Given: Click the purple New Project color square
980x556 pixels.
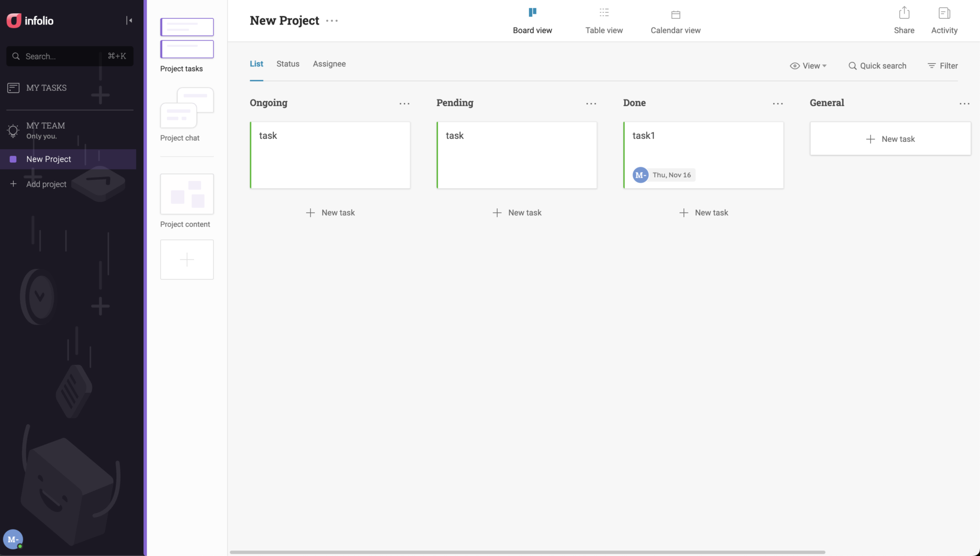Looking at the screenshot, I should pos(13,159).
